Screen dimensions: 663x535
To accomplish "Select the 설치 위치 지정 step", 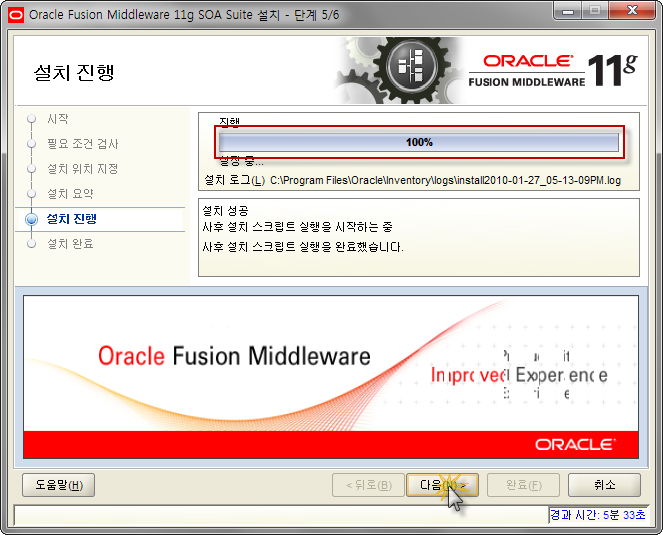I will [82, 169].
